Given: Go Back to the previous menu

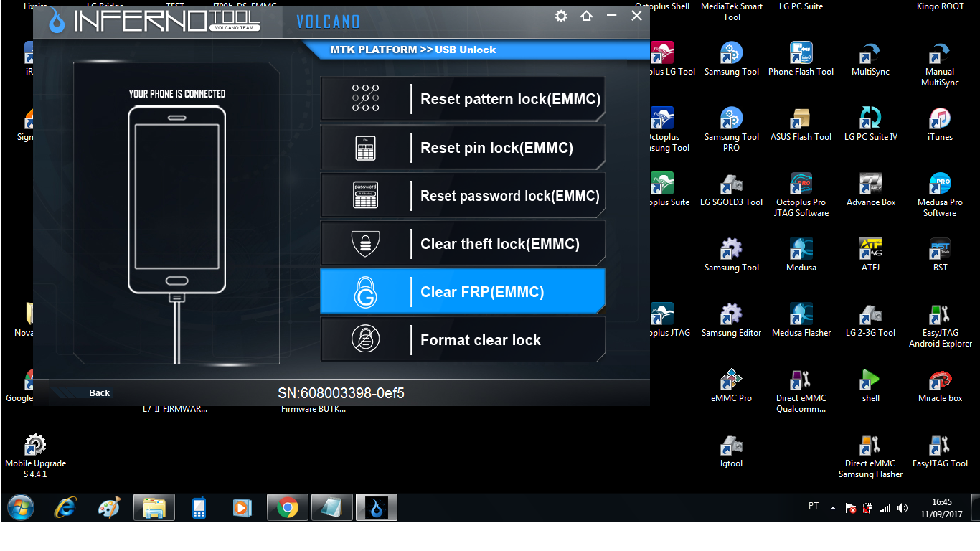Looking at the screenshot, I should pos(99,392).
